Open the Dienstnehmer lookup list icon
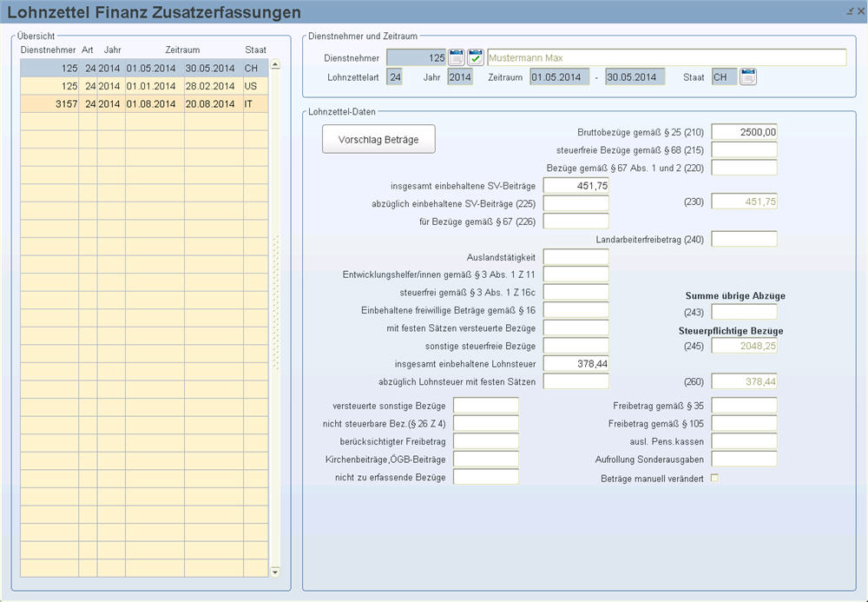Screen dimensions: 868x602 pos(457,57)
